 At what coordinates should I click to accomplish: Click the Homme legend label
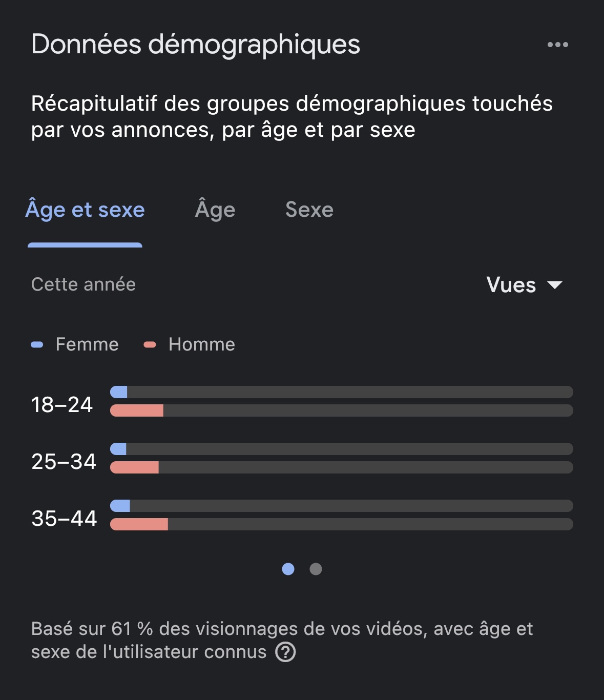point(202,344)
